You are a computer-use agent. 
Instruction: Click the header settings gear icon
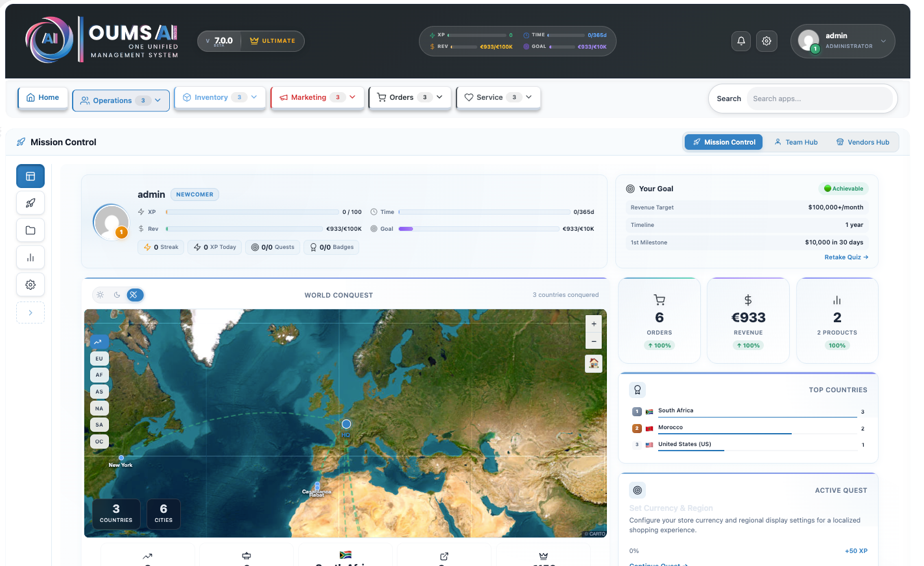(x=766, y=41)
